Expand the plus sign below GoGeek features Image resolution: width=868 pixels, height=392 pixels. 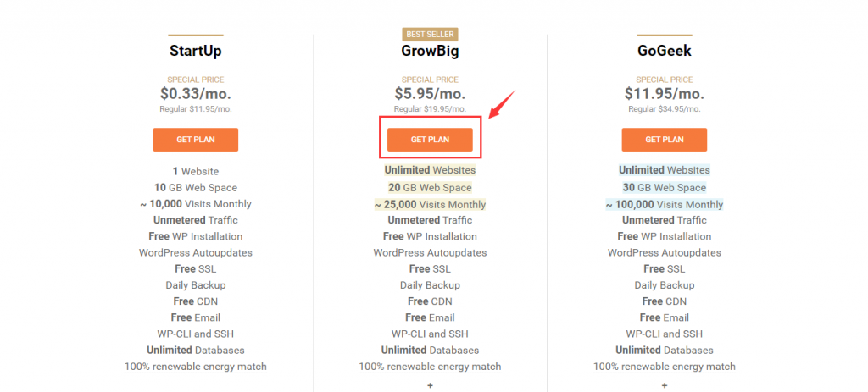[x=664, y=385]
